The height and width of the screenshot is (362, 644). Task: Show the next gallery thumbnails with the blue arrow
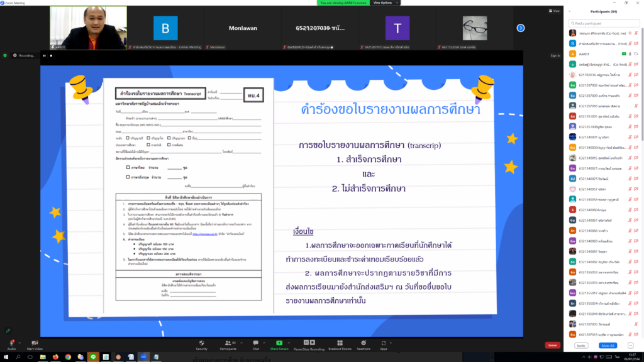coord(520,28)
